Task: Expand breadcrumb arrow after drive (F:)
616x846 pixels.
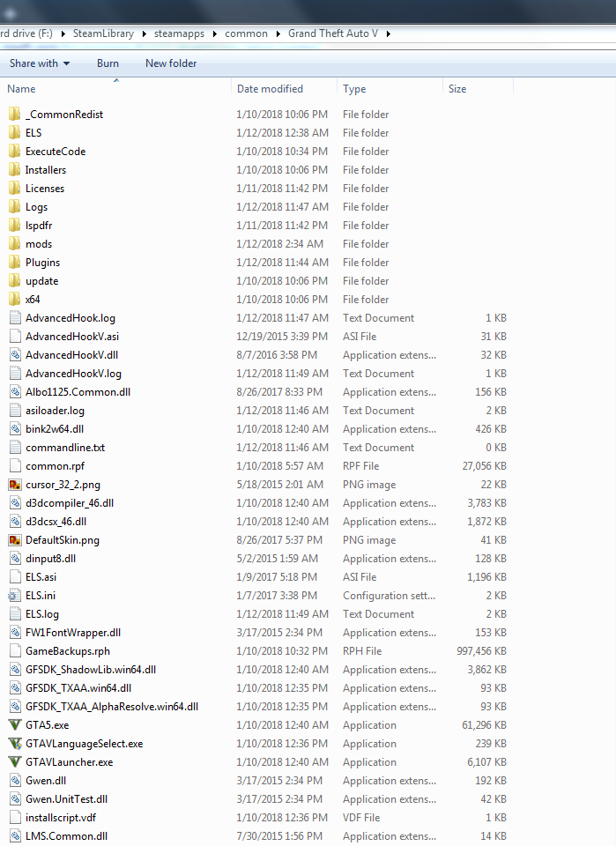Action: point(63,33)
